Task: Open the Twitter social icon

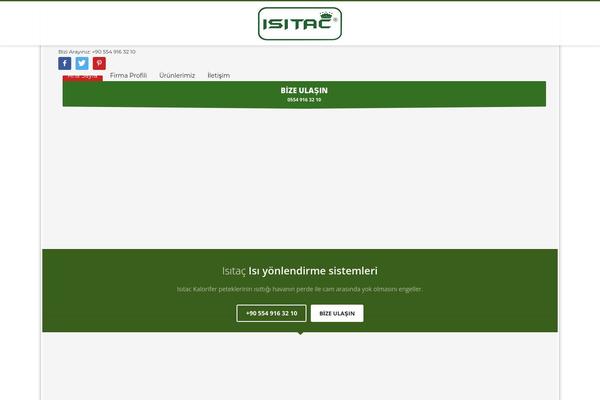Action: point(82,63)
